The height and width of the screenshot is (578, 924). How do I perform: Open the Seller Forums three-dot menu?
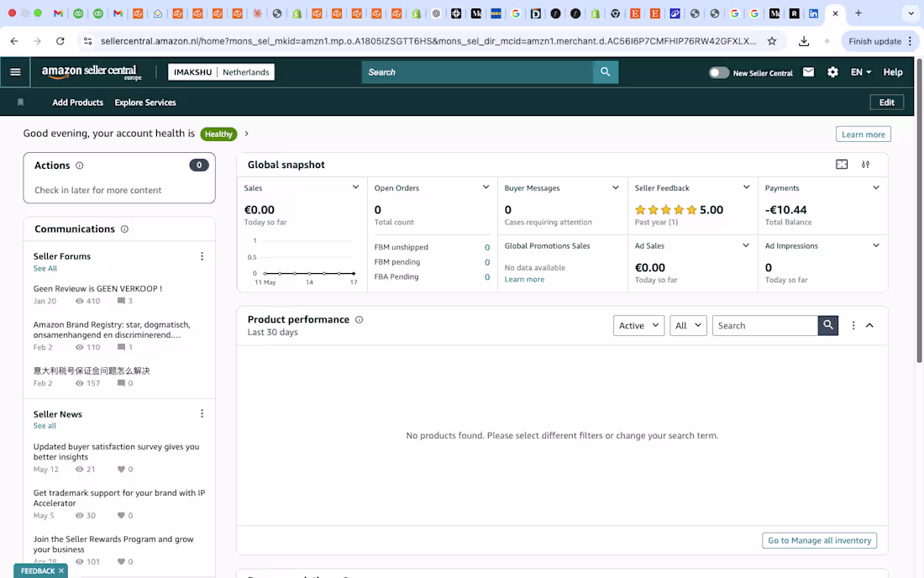pos(202,256)
